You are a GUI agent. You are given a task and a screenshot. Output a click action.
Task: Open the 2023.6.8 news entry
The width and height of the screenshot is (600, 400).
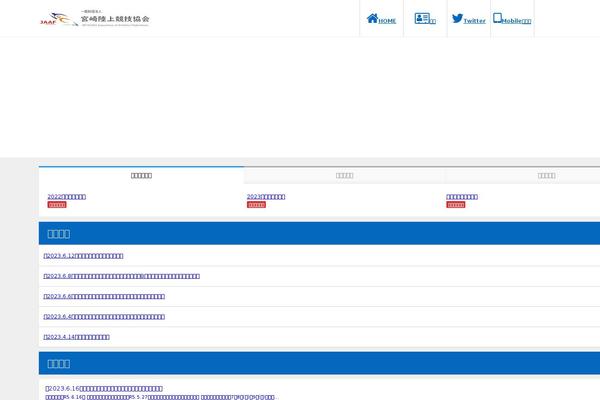pos(122,276)
